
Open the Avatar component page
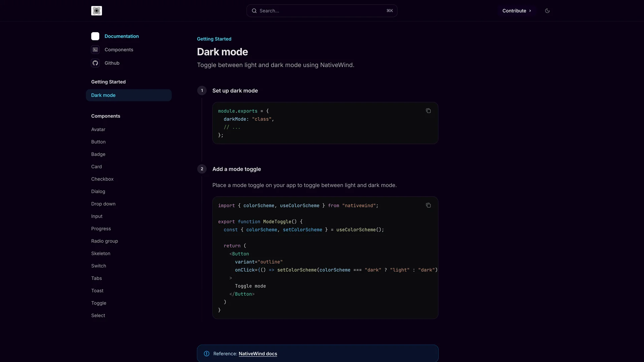(98, 129)
